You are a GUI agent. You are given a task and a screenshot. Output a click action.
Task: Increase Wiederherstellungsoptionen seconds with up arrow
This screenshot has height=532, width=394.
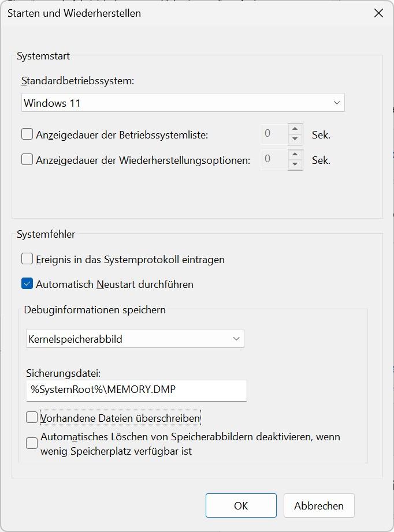(x=295, y=154)
